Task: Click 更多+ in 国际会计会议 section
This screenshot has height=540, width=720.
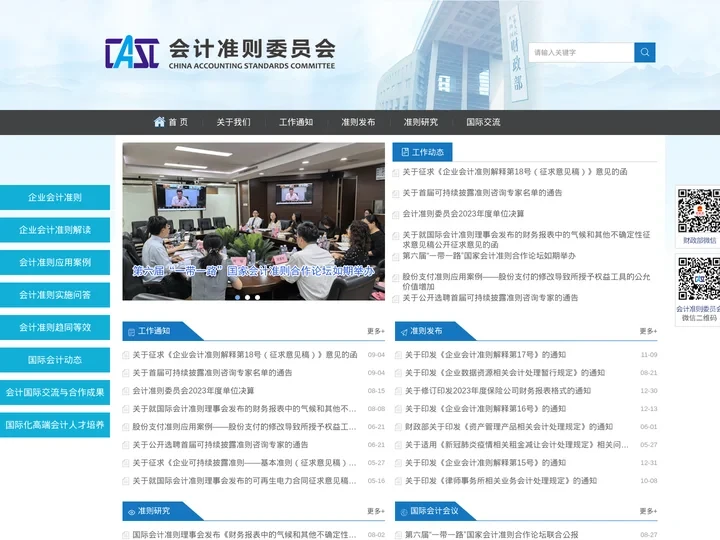Action: (648, 511)
